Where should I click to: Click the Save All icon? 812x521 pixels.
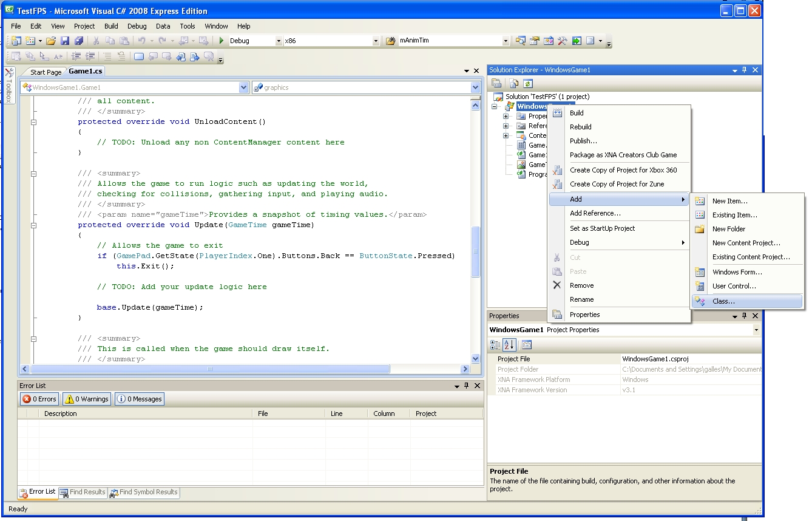pos(79,41)
